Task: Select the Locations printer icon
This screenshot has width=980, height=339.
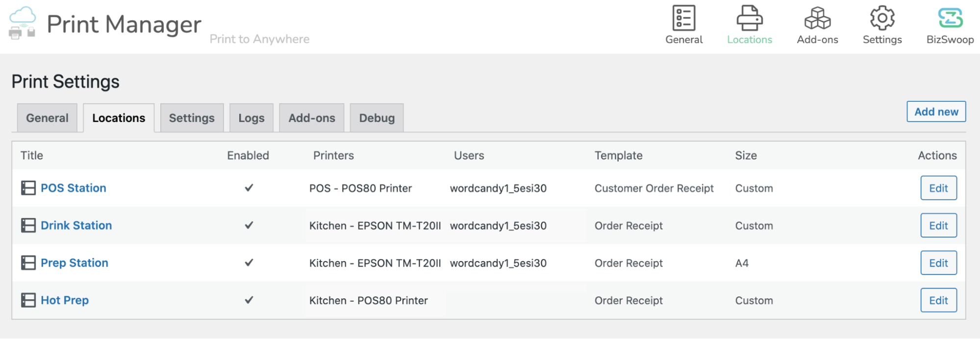Action: click(750, 18)
